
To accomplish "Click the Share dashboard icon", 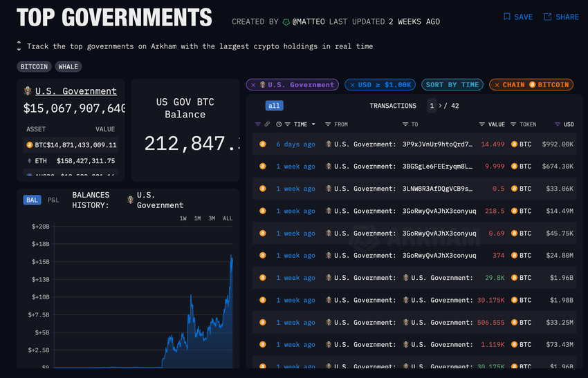I will tap(548, 17).
